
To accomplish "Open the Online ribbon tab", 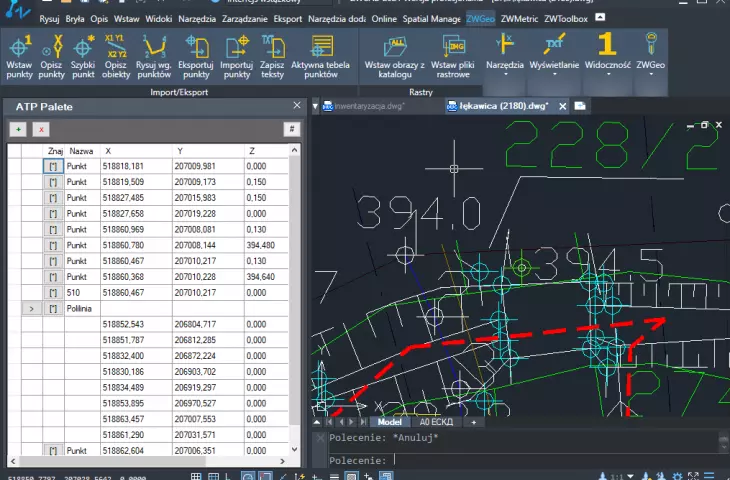I will (x=384, y=19).
